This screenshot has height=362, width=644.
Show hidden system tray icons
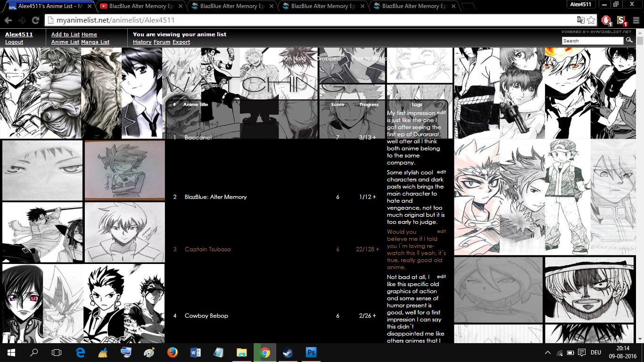click(x=547, y=353)
